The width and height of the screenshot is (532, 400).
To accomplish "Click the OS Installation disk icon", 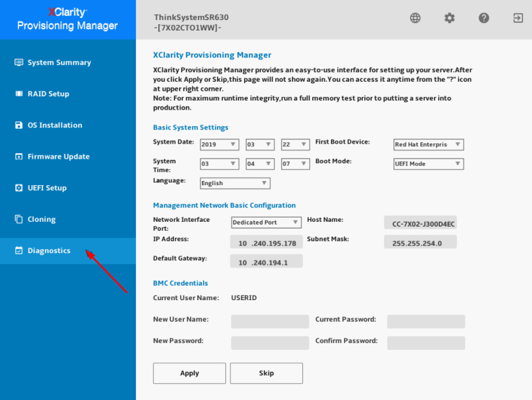I will coord(19,125).
